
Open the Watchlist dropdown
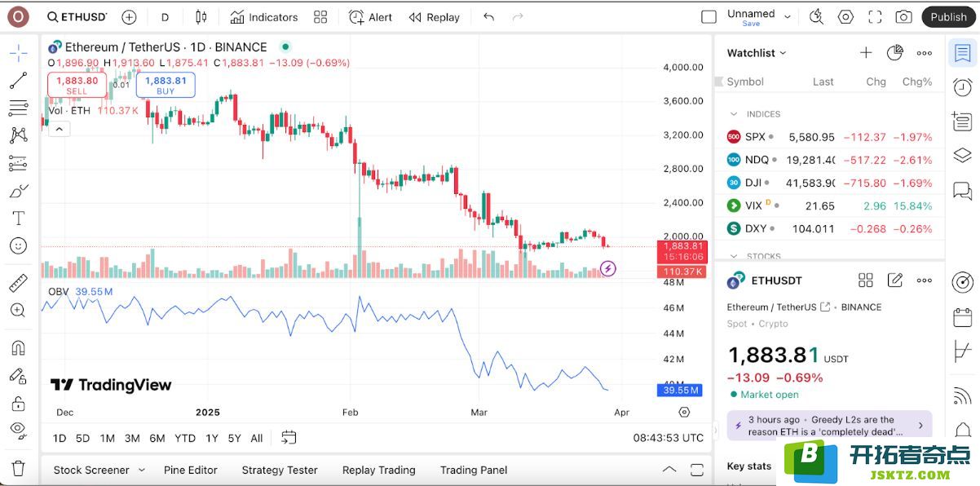point(757,53)
